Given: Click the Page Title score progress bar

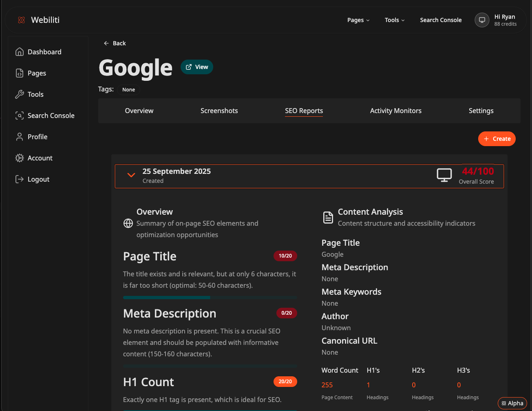Looking at the screenshot, I should [210, 298].
